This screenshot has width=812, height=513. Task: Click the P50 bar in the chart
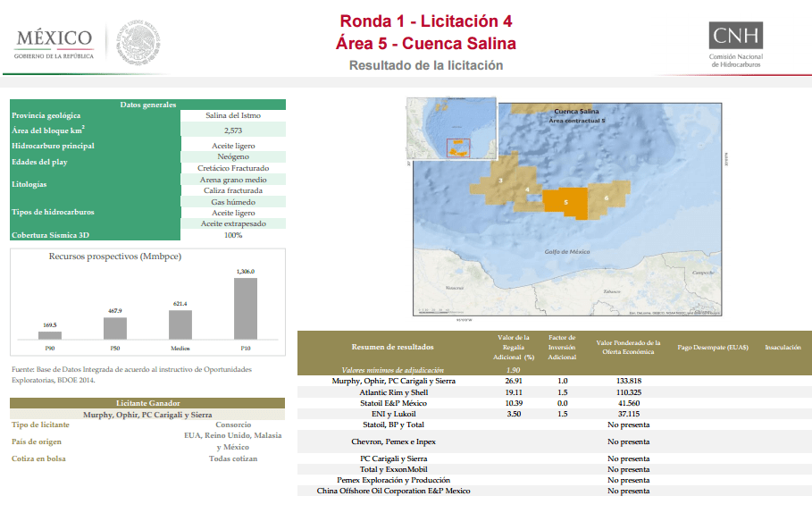[115, 328]
